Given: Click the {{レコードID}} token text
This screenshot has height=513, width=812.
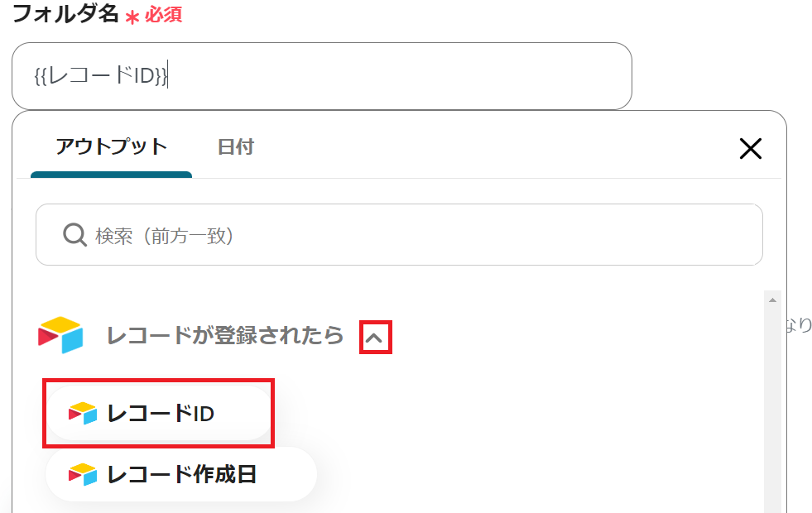Looking at the screenshot, I should (x=101, y=76).
